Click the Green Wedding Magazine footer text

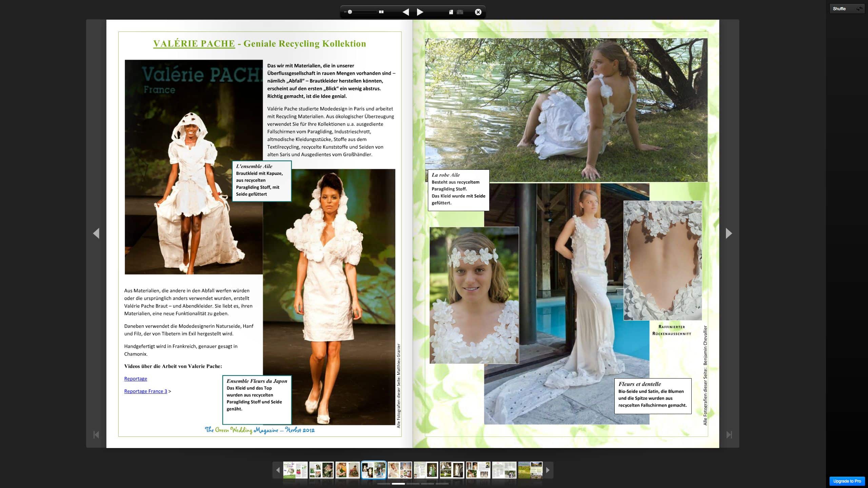[x=260, y=430]
